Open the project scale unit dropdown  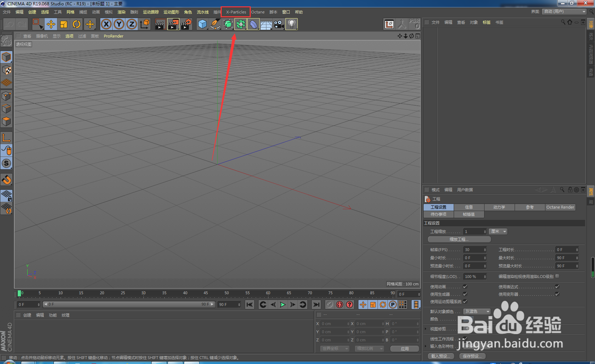click(498, 231)
